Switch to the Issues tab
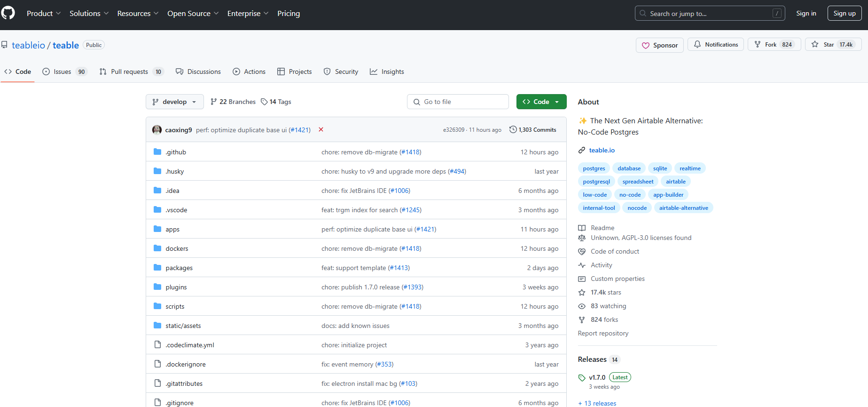Image resolution: width=868 pixels, height=407 pixels. 65,72
